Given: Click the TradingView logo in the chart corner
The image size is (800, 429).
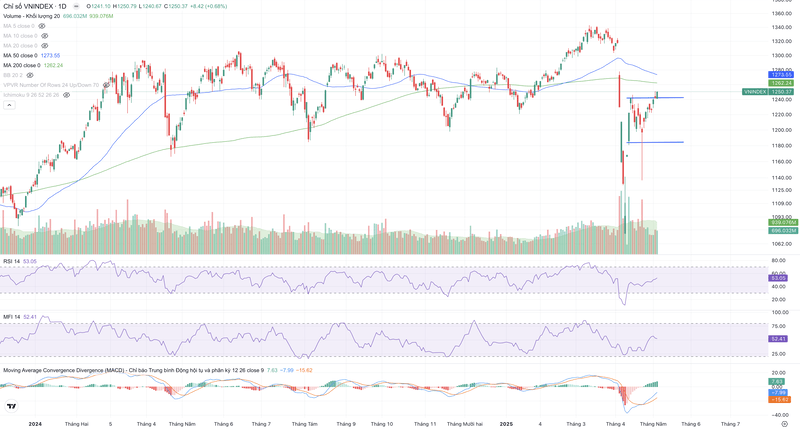Looking at the screenshot, I should tap(11, 407).
